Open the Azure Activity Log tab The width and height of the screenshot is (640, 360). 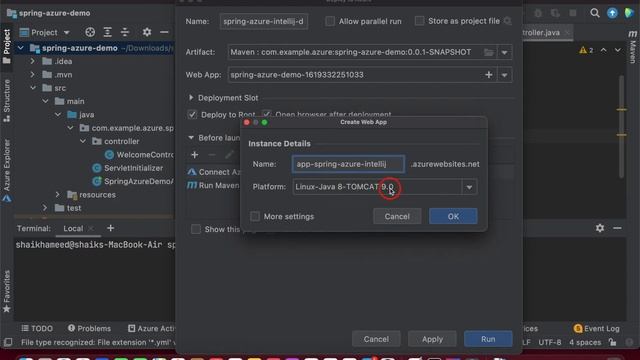(151, 328)
